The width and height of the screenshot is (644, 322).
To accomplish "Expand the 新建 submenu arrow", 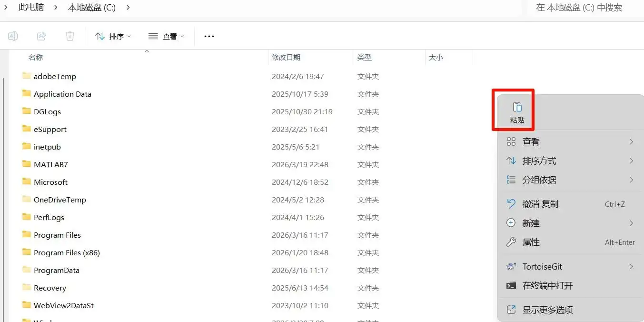I will (632, 223).
